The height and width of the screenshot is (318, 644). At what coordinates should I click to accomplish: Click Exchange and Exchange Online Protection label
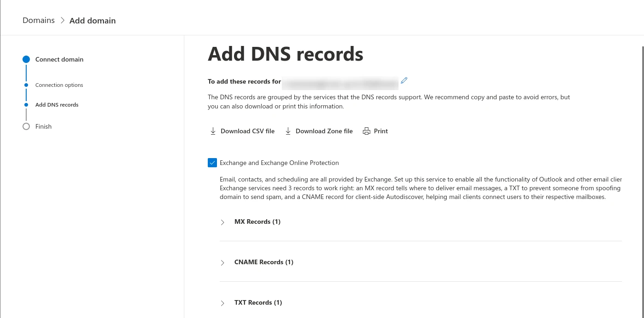[x=279, y=163]
